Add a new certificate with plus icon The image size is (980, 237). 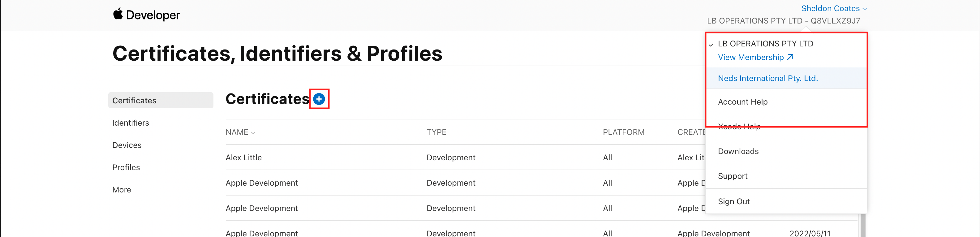[x=319, y=99]
